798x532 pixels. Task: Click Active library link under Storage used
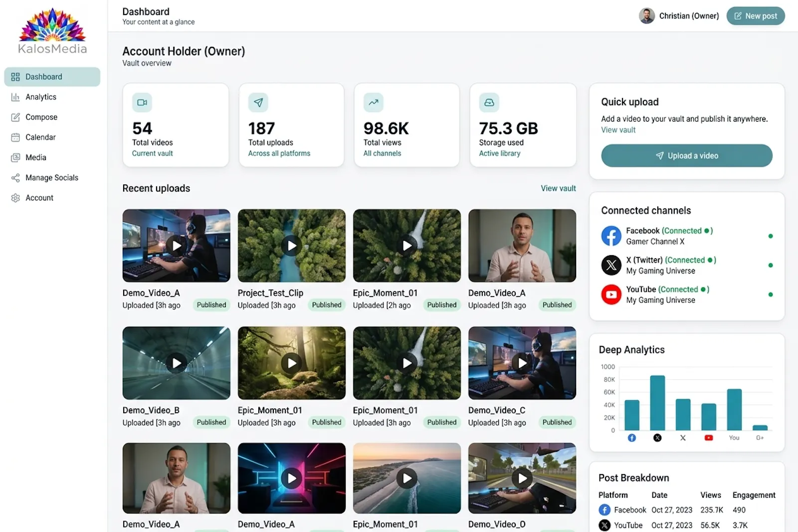click(500, 154)
